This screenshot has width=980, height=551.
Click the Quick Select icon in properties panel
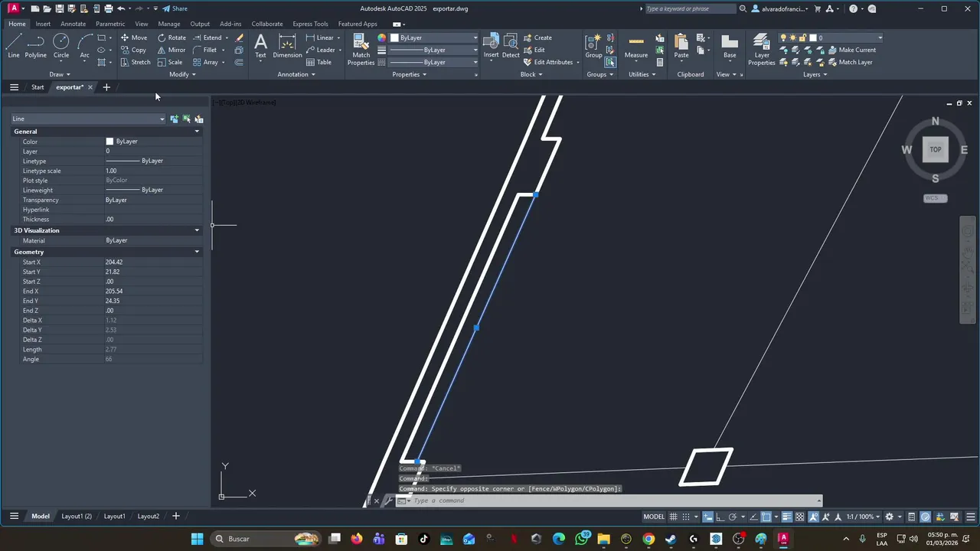(198, 119)
